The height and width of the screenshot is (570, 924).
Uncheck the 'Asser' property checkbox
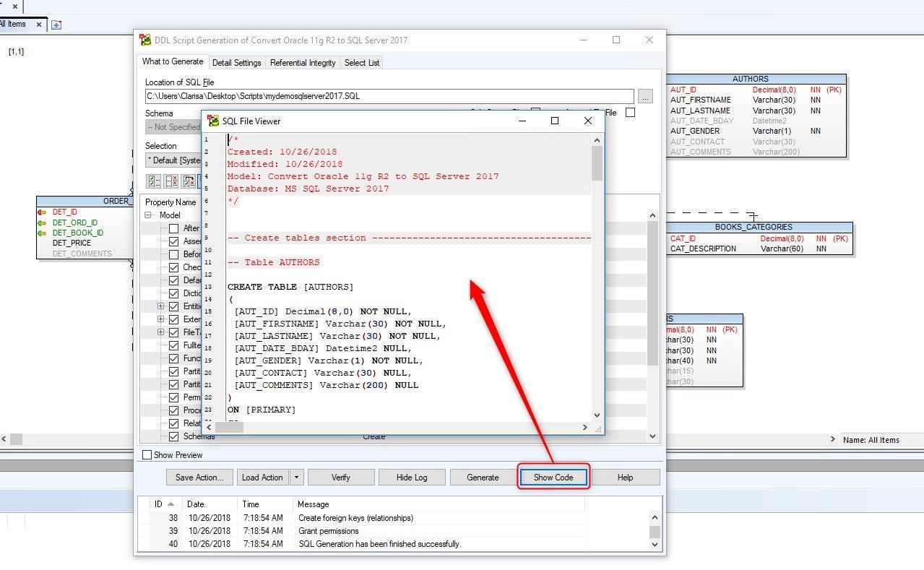173,241
